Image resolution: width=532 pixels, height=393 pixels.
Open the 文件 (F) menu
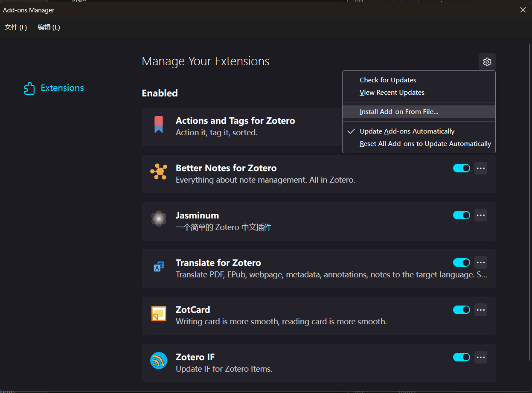pos(16,27)
